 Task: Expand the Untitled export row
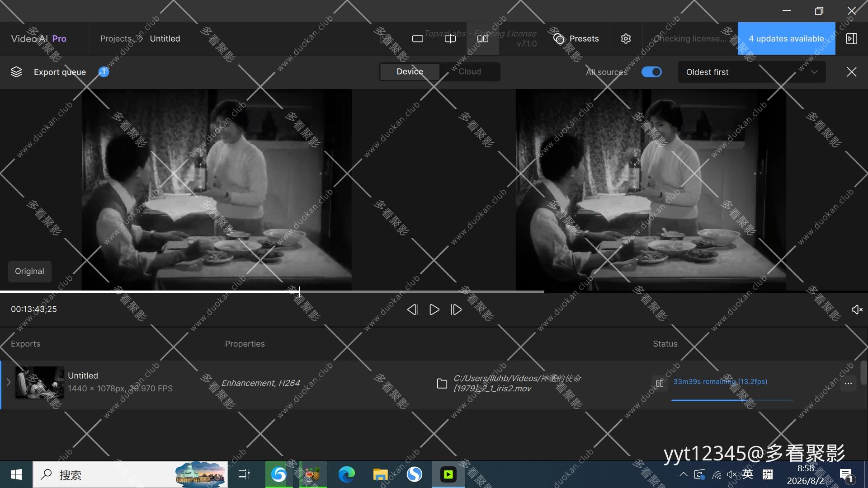tap(9, 382)
